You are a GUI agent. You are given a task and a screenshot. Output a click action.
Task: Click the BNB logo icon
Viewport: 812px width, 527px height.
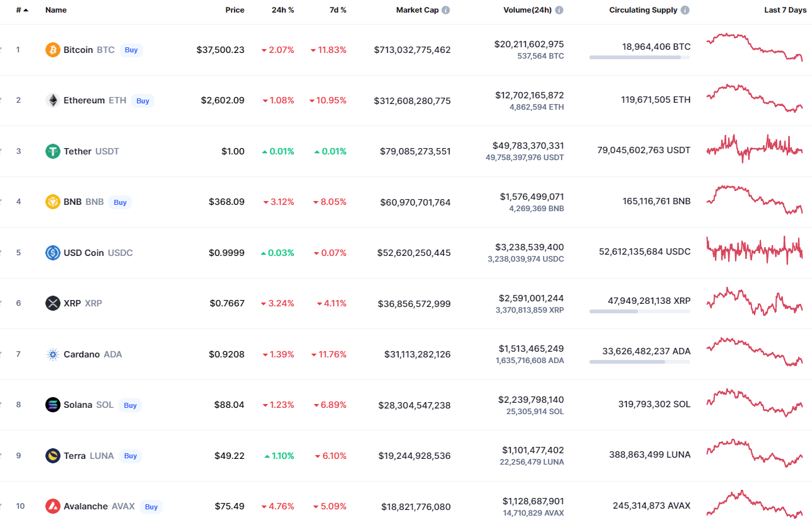(53, 202)
